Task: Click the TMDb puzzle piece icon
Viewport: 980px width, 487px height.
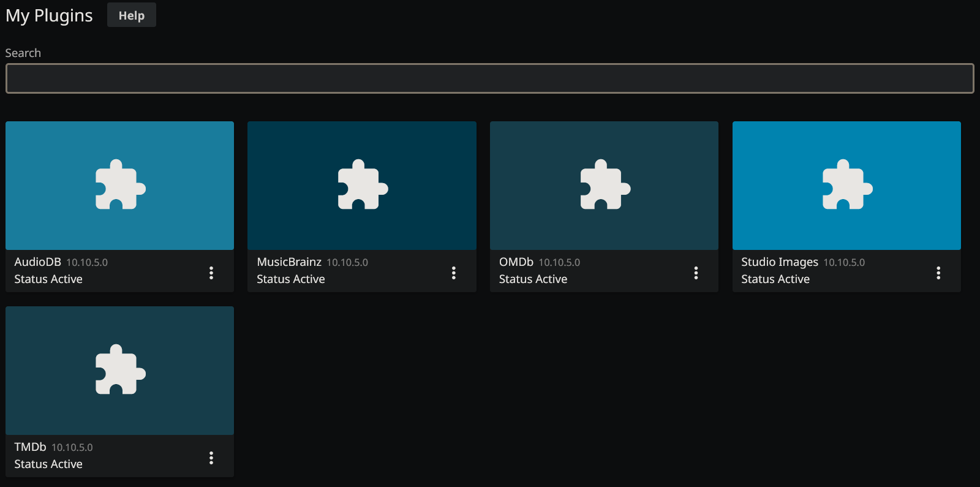Action: click(x=120, y=370)
